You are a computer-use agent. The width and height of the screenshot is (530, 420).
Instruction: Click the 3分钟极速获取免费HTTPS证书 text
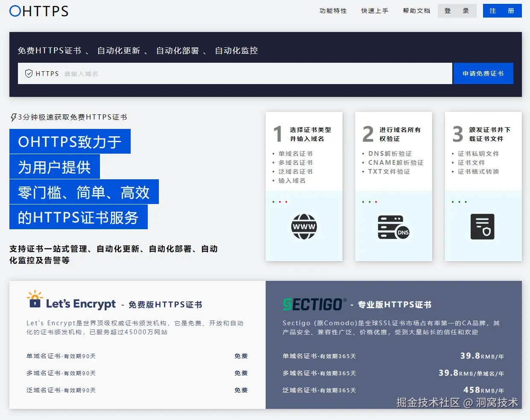pyautogui.click(x=73, y=117)
